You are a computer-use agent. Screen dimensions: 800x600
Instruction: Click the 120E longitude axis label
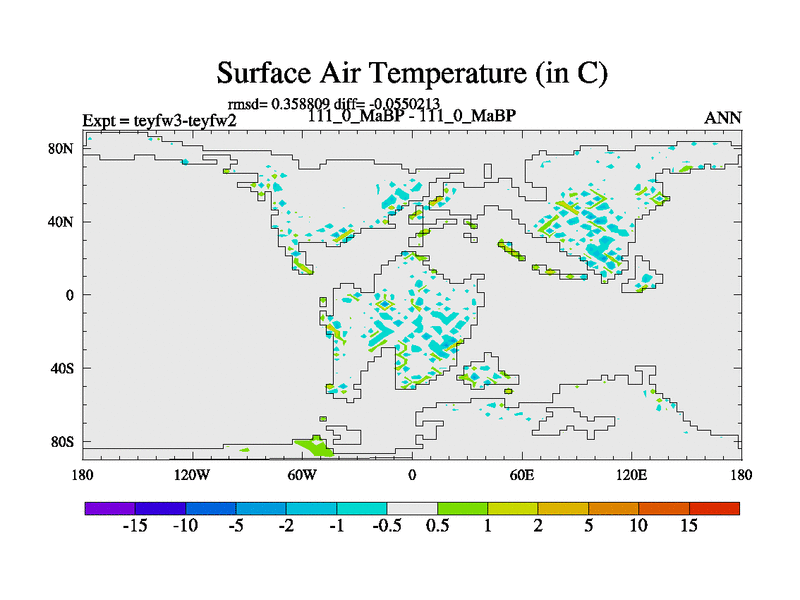(632, 474)
